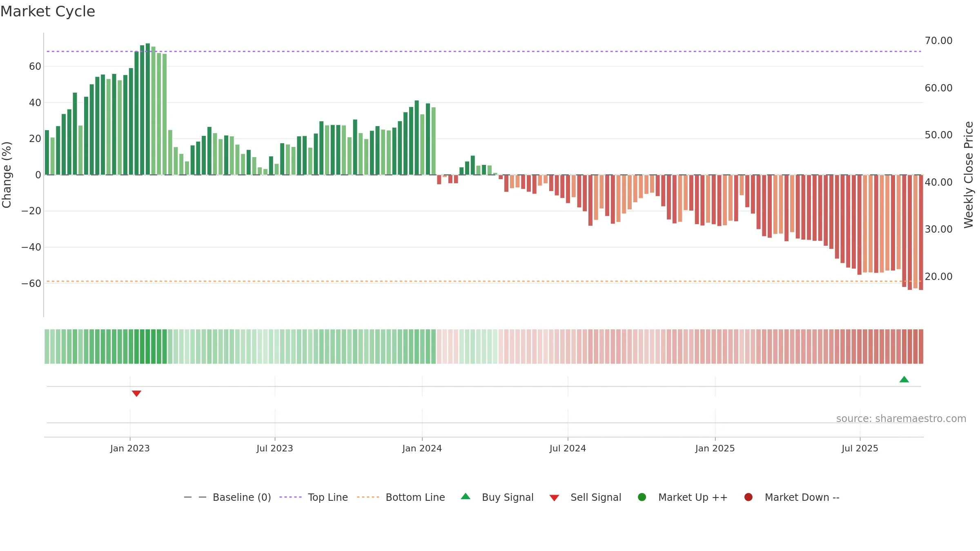Click the red Sell Signal triangle icon in legend

pos(554,498)
